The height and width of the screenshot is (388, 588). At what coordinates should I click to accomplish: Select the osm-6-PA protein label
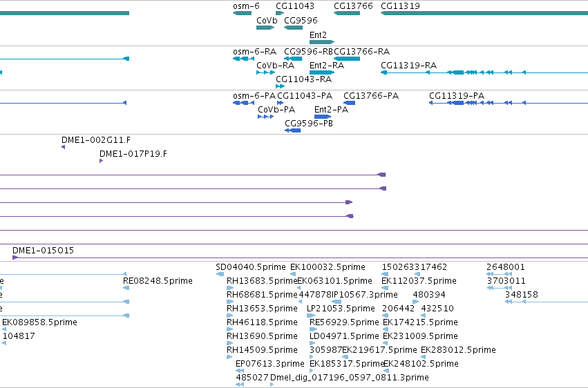click(254, 96)
